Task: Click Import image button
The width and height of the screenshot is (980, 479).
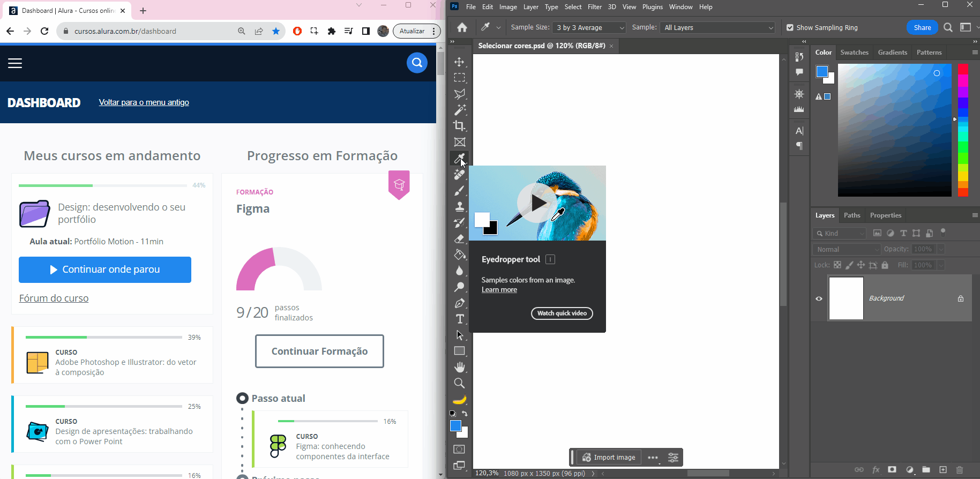Action: pyautogui.click(x=609, y=457)
